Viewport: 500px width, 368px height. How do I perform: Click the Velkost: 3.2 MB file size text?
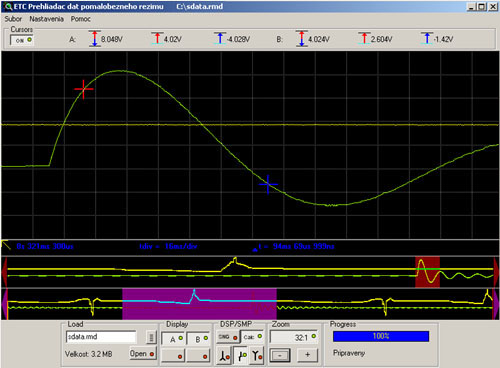tap(89, 354)
